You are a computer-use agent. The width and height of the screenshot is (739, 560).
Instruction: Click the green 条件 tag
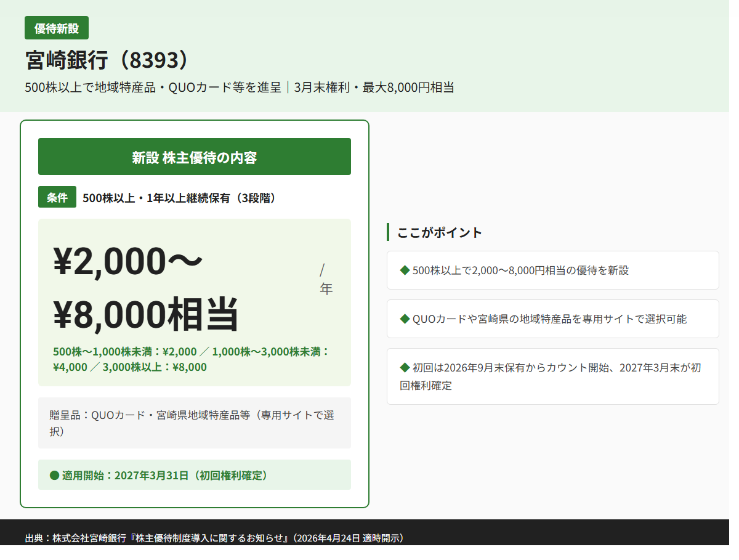[57, 197]
